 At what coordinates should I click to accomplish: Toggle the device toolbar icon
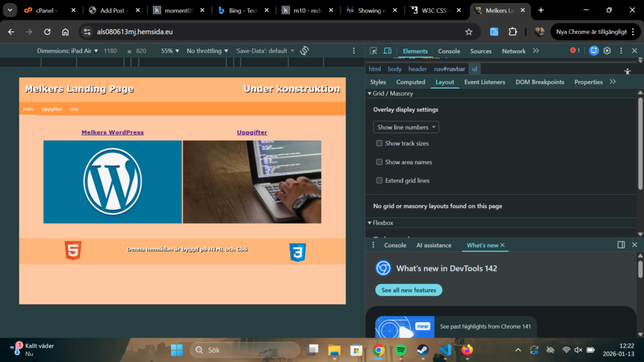coord(387,51)
